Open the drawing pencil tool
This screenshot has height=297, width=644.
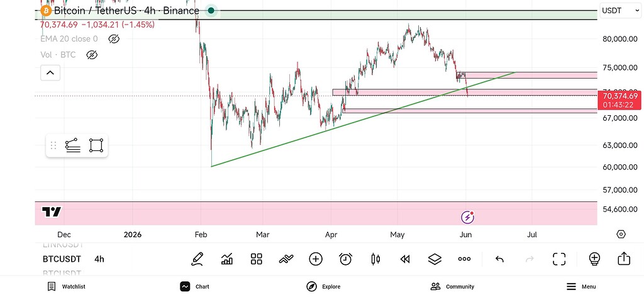click(x=197, y=259)
